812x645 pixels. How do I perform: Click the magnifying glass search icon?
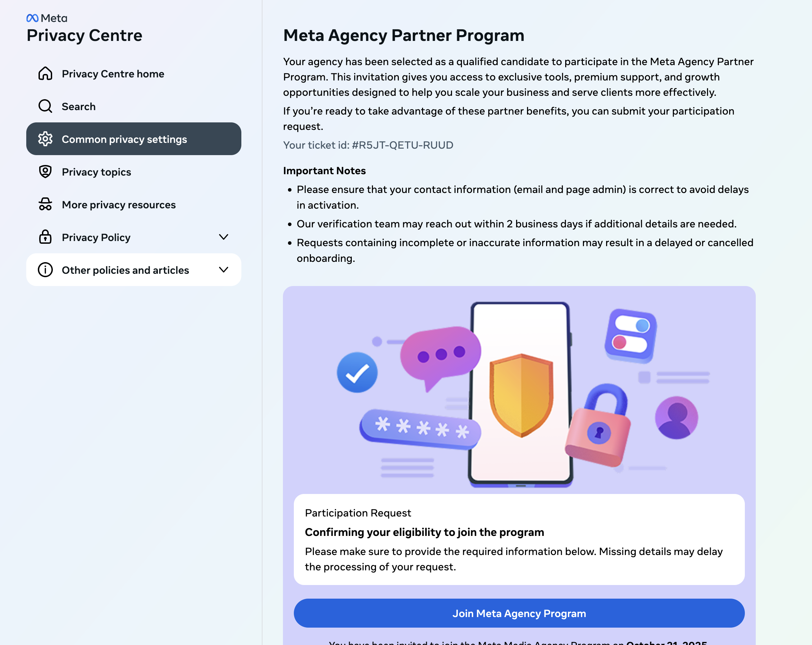pos(45,106)
